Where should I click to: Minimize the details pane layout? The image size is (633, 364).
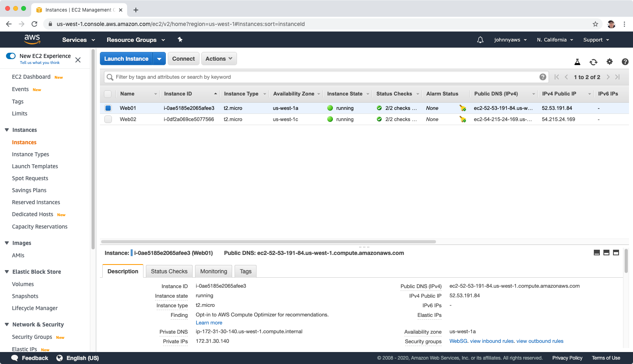597,253
